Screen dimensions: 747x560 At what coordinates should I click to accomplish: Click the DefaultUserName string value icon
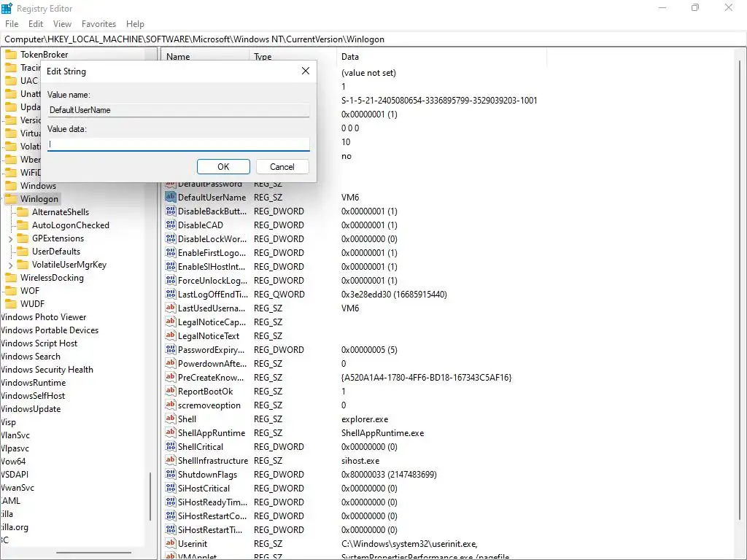coord(171,197)
